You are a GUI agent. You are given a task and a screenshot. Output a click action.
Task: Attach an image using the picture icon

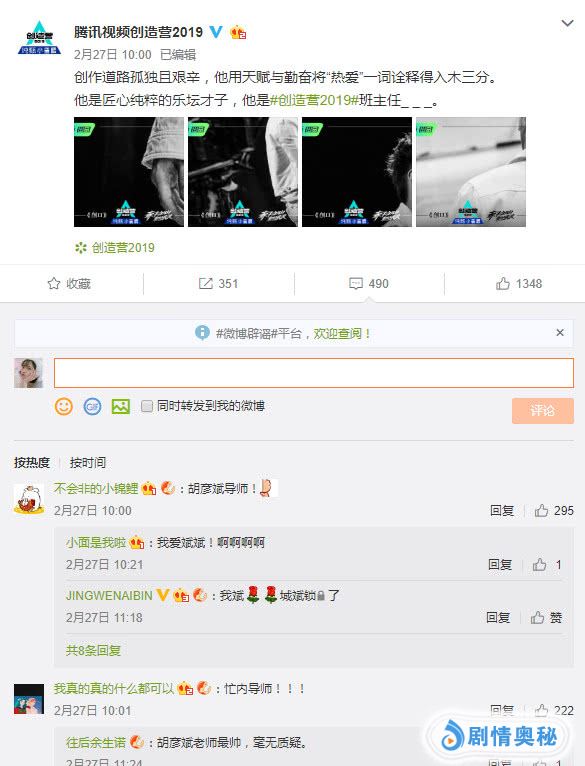click(x=121, y=406)
